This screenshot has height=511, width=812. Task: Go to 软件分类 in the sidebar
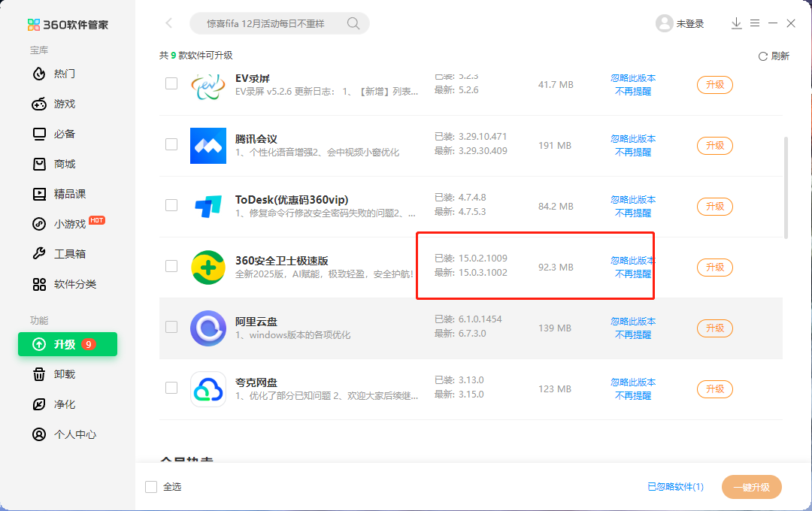(74, 284)
